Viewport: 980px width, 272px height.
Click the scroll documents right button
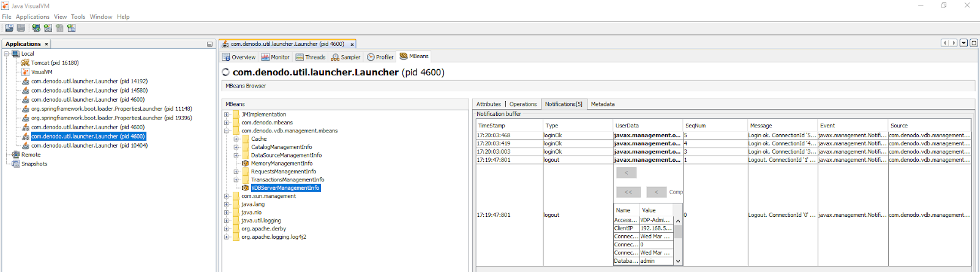tap(954, 43)
